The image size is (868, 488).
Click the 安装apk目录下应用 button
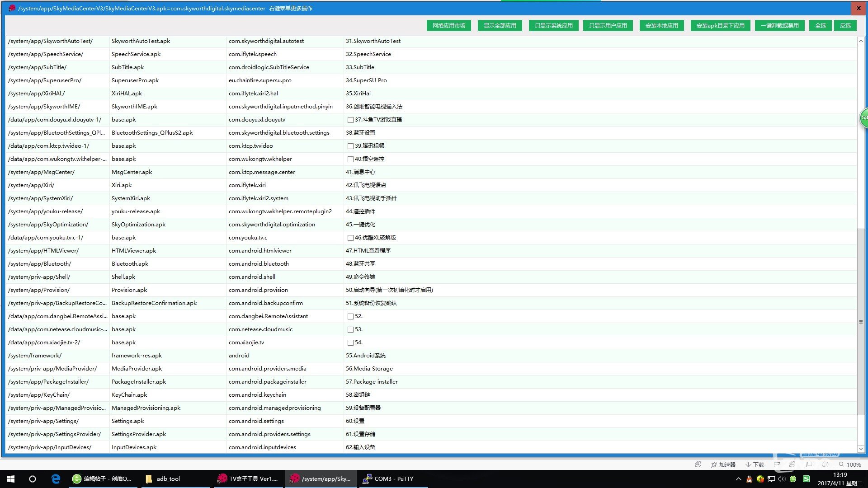(720, 26)
